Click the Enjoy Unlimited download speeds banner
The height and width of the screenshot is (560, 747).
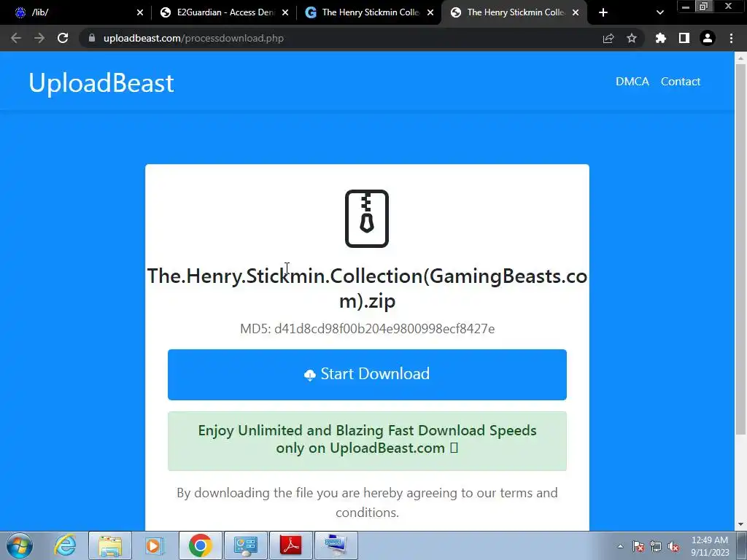[x=367, y=440]
